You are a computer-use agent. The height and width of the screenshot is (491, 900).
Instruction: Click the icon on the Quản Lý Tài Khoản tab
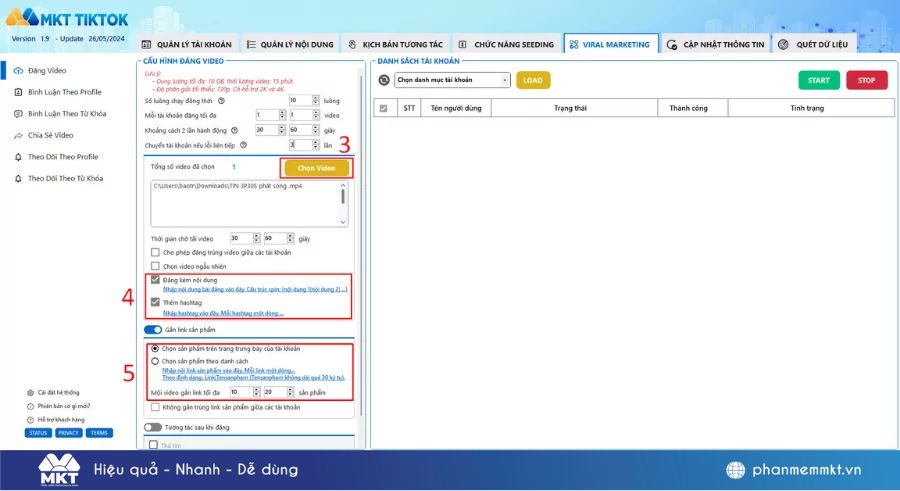pos(146,44)
